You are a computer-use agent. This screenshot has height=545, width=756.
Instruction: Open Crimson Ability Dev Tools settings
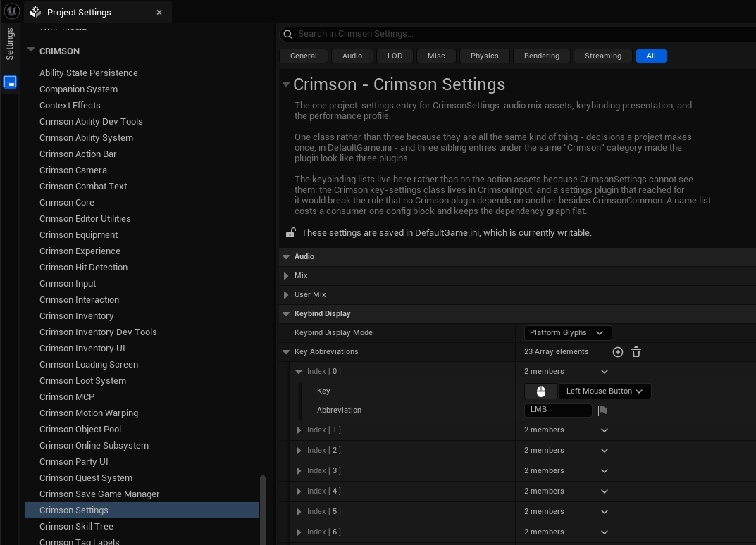coord(91,121)
